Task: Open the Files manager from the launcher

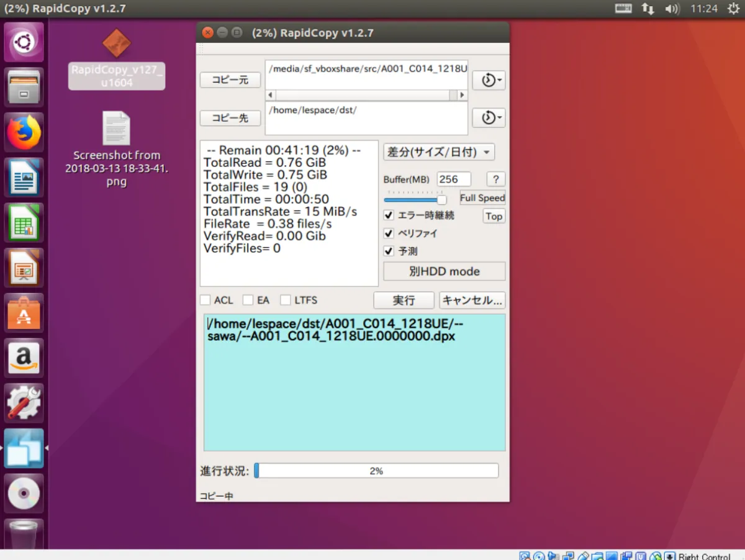Action: [x=24, y=88]
